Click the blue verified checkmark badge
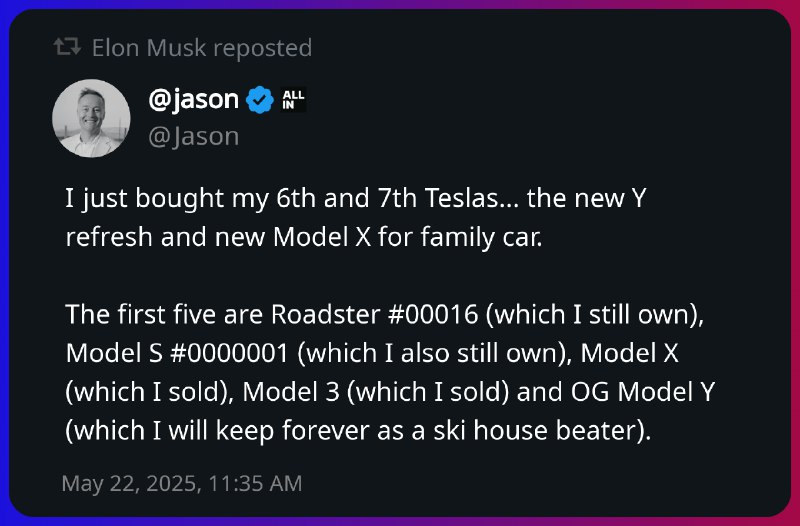Screen dimensions: 800x526 tap(260, 100)
